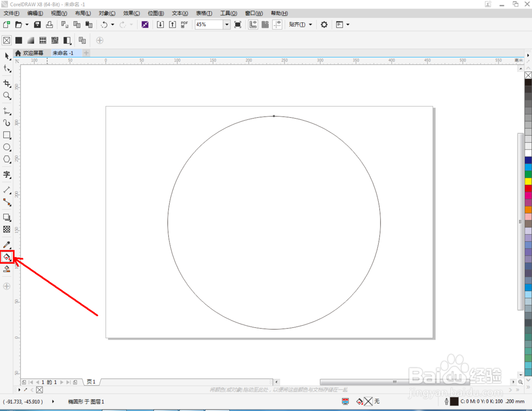
Task: Select the Drop Shadow tool
Action: tap(7, 217)
